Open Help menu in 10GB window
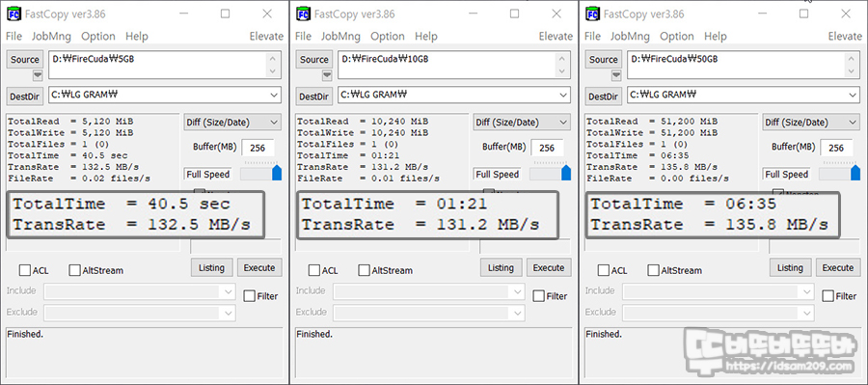This screenshot has height=385, width=868. [426, 37]
